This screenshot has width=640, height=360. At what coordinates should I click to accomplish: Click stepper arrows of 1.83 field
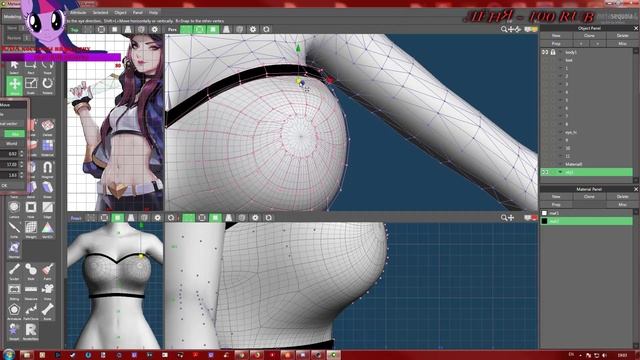(22, 175)
